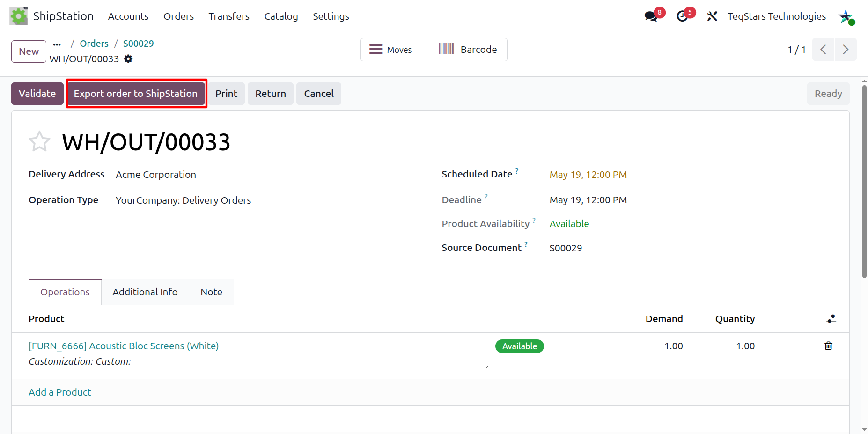Go to the previous record arrow
The height and width of the screenshot is (434, 868).
tap(823, 50)
